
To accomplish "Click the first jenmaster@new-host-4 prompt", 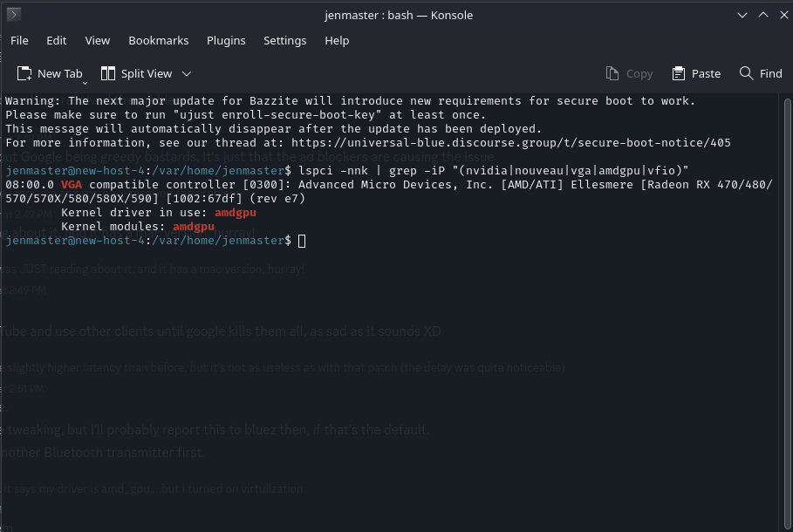I will pyautogui.click(x=148, y=170).
